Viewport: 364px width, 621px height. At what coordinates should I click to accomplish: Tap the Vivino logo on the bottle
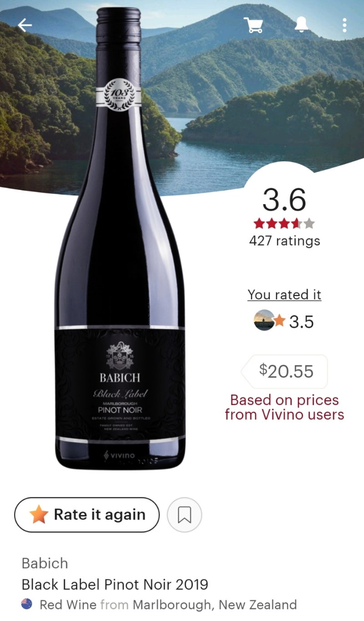point(120,455)
